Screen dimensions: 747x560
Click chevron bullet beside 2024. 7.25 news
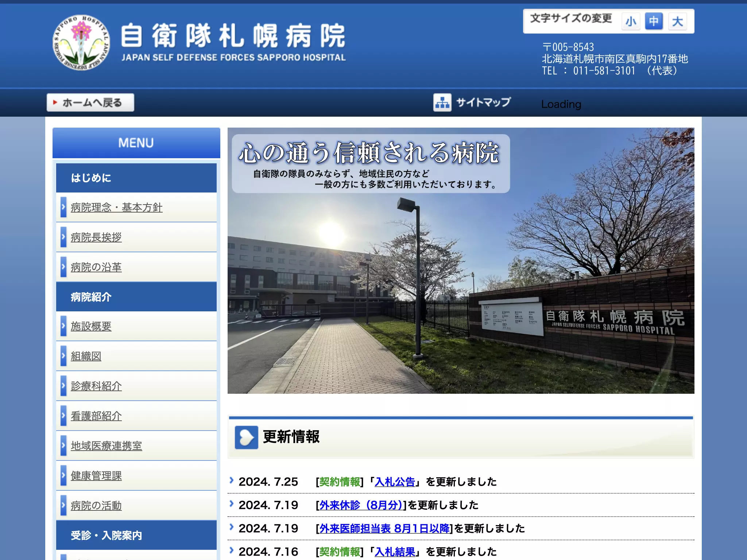click(231, 481)
